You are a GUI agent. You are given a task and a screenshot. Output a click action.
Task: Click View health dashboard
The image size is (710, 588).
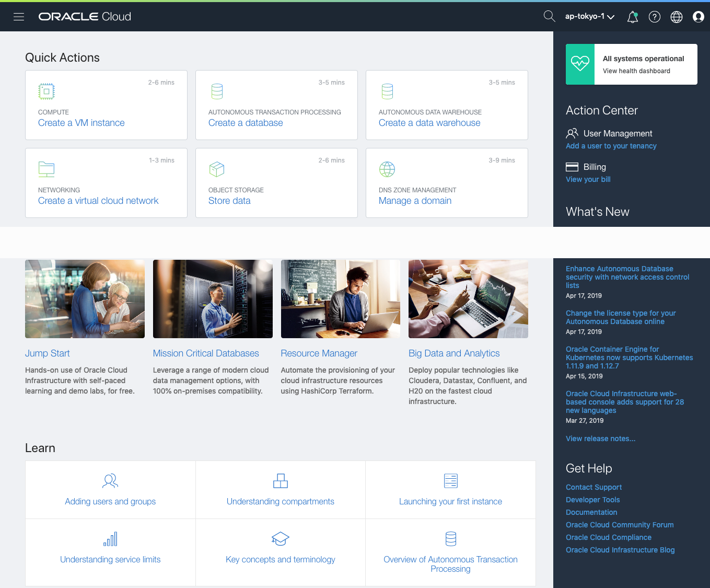[x=636, y=71]
